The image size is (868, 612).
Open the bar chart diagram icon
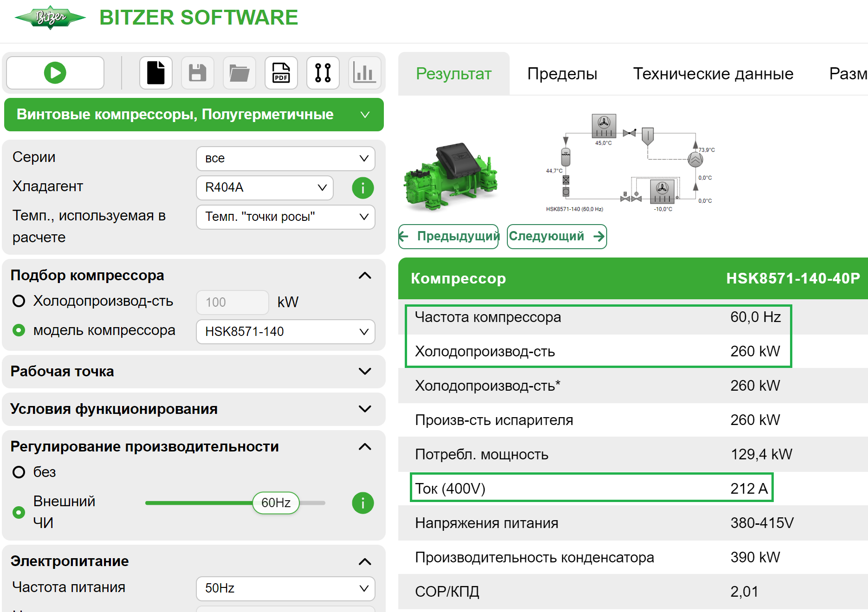click(x=364, y=73)
